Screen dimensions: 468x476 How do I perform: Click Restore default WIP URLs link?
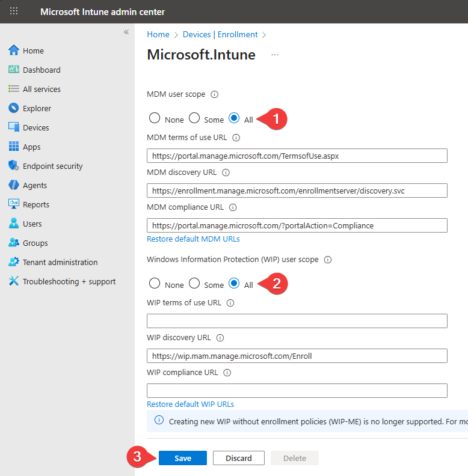[x=190, y=404]
